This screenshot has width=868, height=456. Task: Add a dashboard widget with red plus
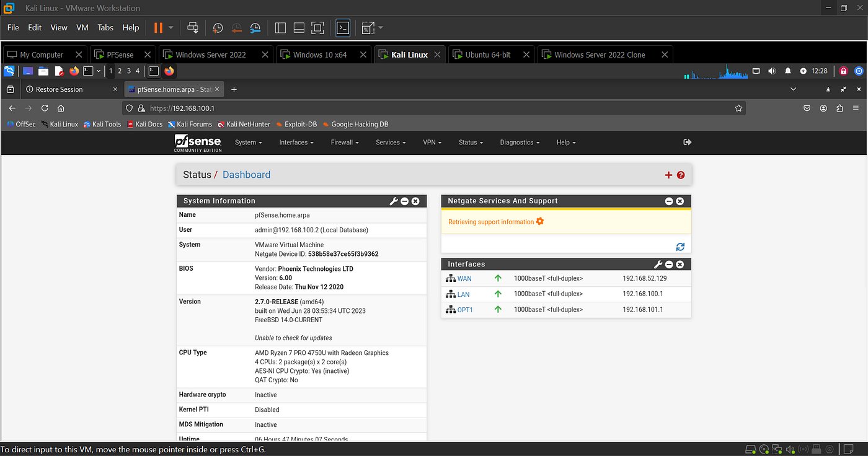[668, 175]
